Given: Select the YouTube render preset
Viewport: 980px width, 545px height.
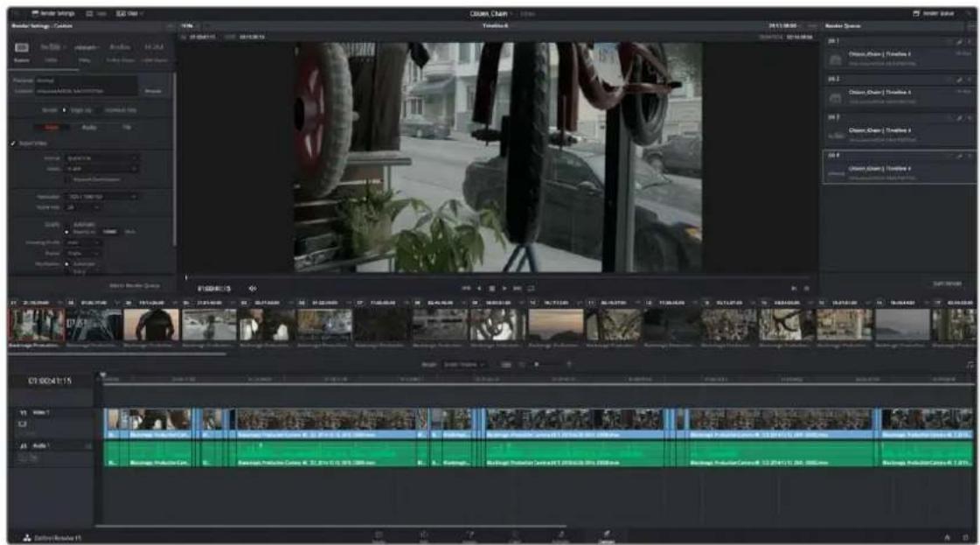Looking at the screenshot, I should point(52,52).
